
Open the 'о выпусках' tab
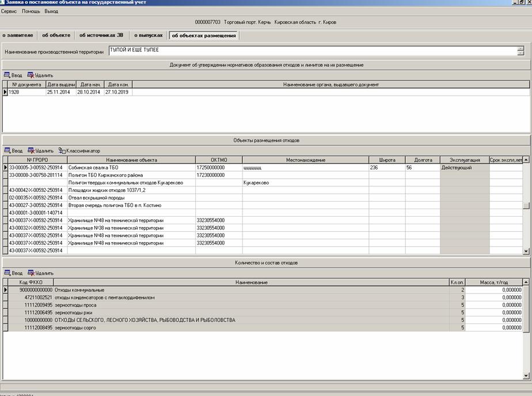[x=149, y=35]
